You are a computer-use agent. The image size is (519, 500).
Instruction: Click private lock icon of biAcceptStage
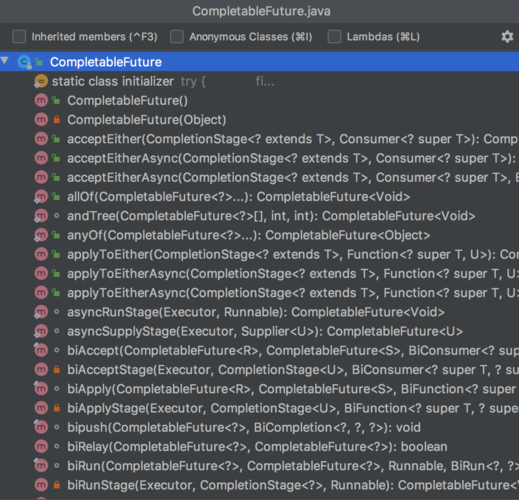tap(57, 369)
